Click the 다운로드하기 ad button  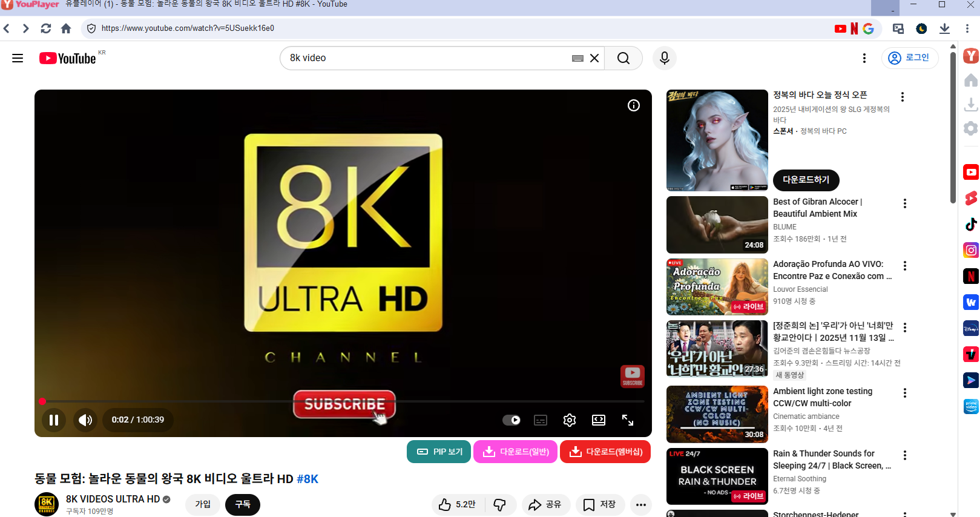pyautogui.click(x=806, y=180)
